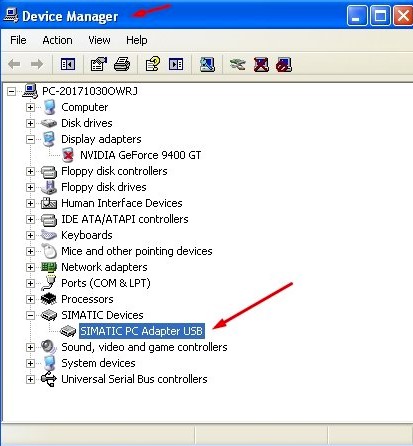Image resolution: width=413 pixels, height=446 pixels.
Task: Click the Uninstall device toolbar icon
Action: [x=261, y=64]
